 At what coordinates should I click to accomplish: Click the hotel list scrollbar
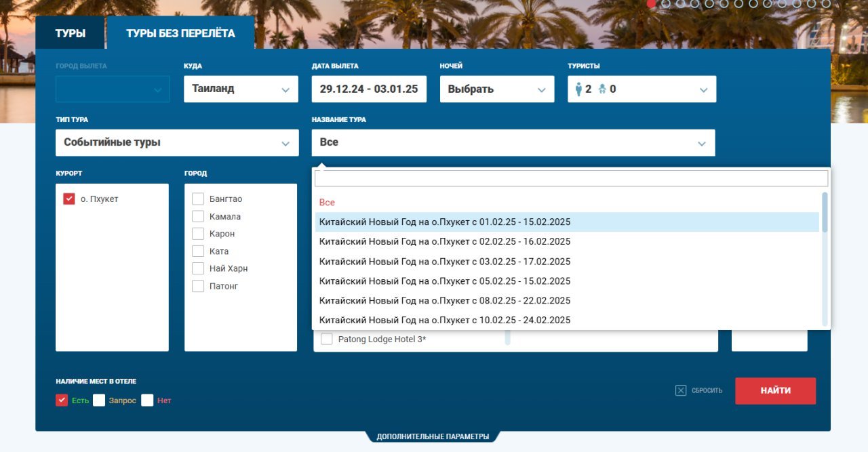pos(507,337)
